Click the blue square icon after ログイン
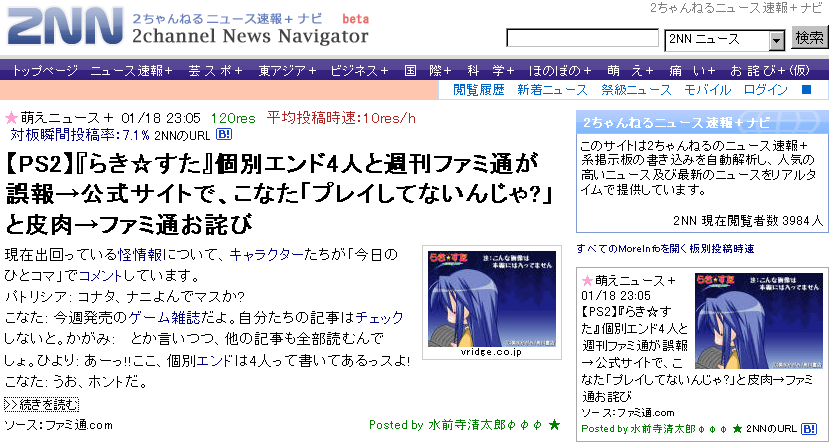 (806, 90)
